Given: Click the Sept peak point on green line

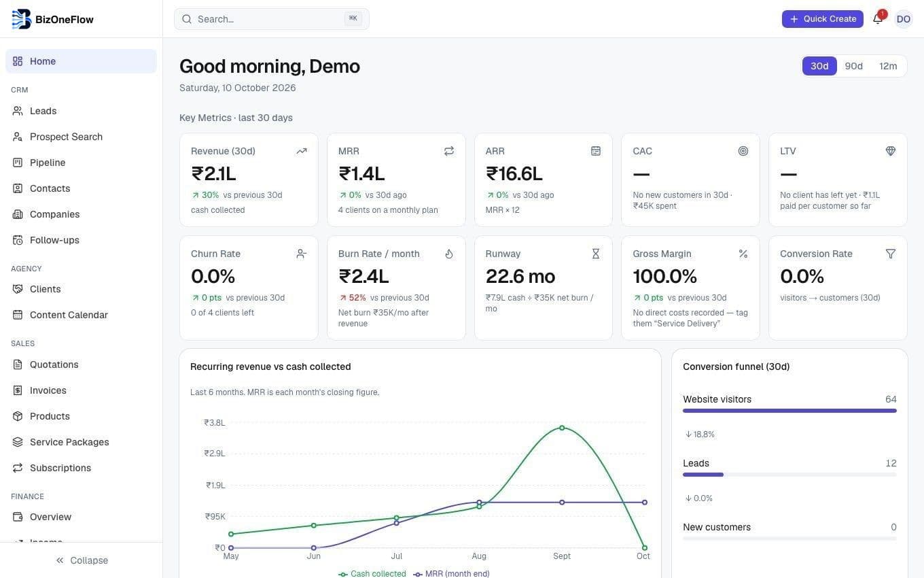Looking at the screenshot, I should pyautogui.click(x=562, y=428).
